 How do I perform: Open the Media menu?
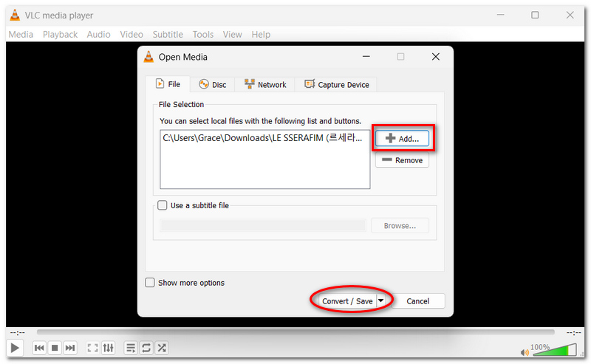click(x=21, y=34)
